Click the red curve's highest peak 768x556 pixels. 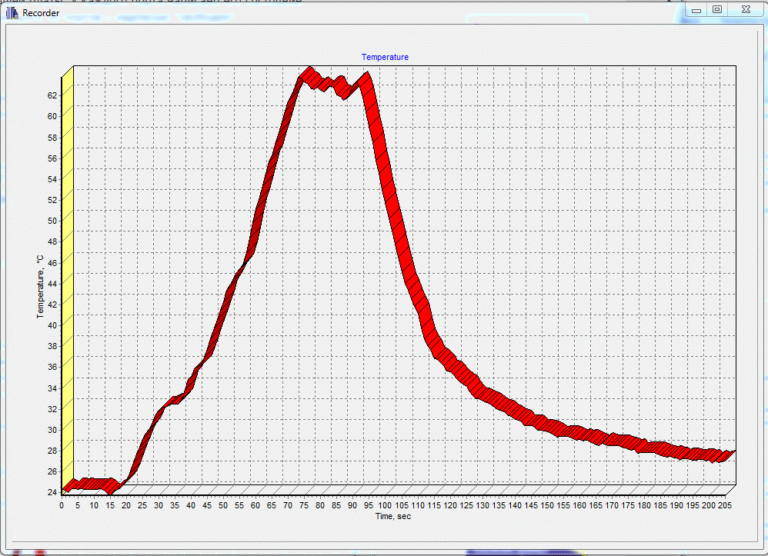pos(309,74)
